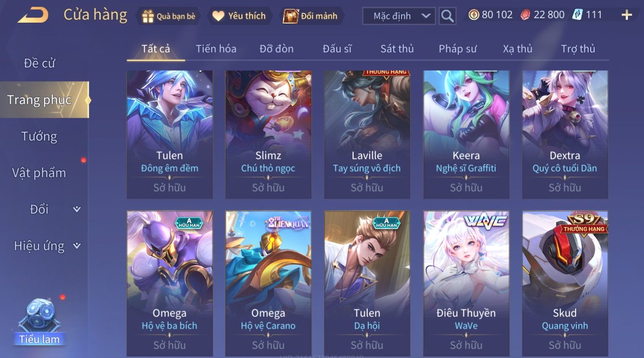Open the Mặc định sort dropdown
Viewport: 644px width, 358px height.
399,16
